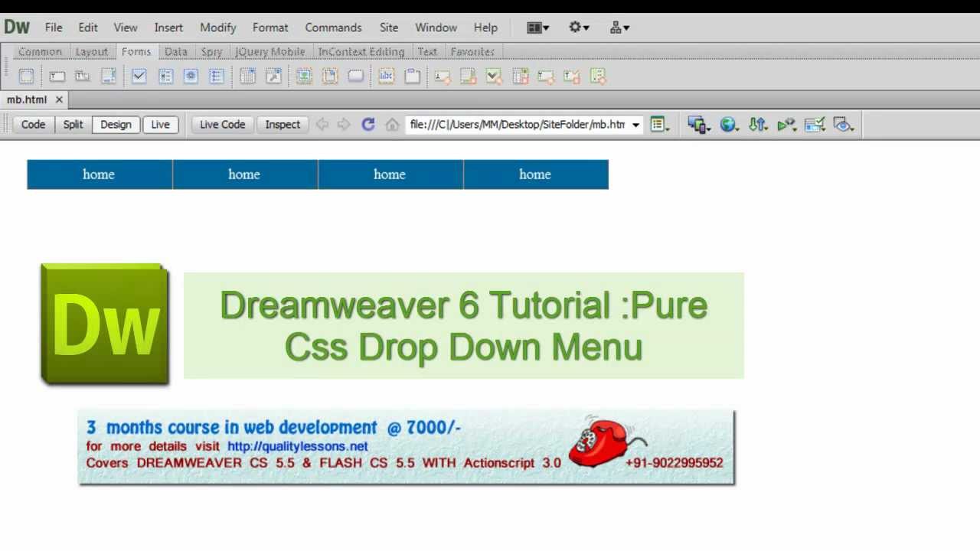Switch to the Layout insert tab
The height and width of the screenshot is (551, 980).
click(x=91, y=51)
